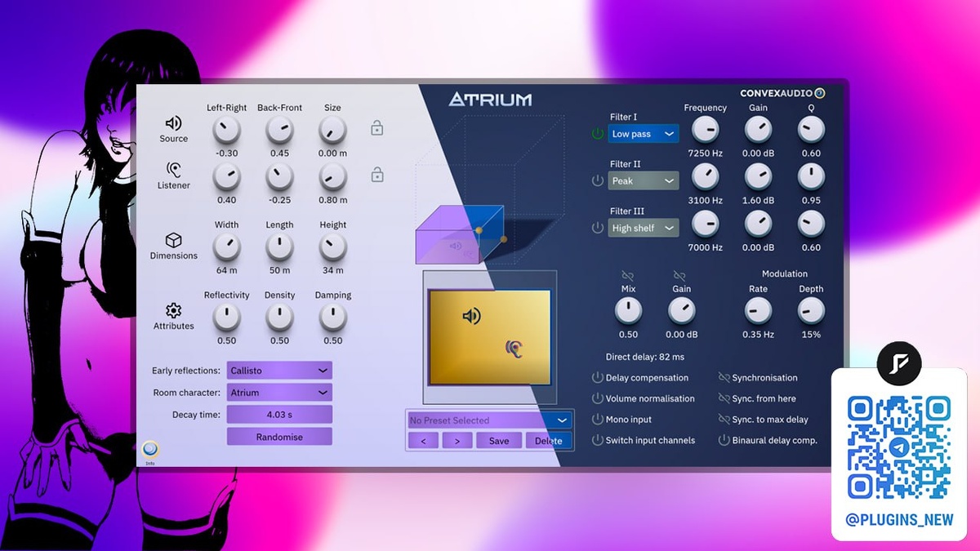This screenshot has height=551, width=980.
Task: Click the next preset button
Action: point(457,441)
